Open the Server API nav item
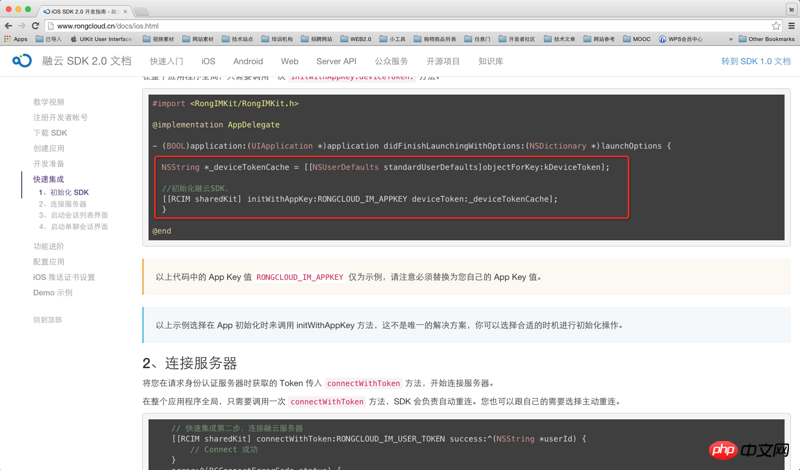Image resolution: width=800 pixels, height=470 pixels. click(x=336, y=61)
